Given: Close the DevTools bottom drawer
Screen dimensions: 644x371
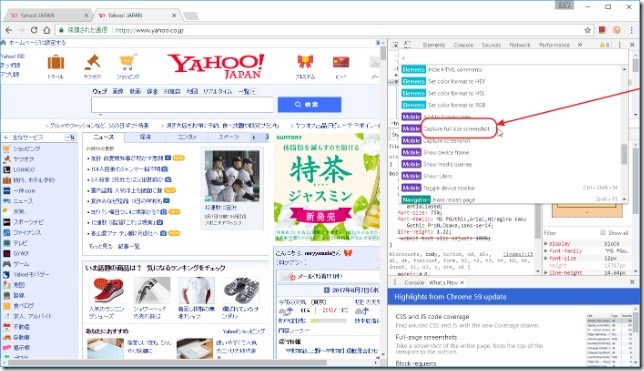Looking at the screenshot, I should [632, 282].
